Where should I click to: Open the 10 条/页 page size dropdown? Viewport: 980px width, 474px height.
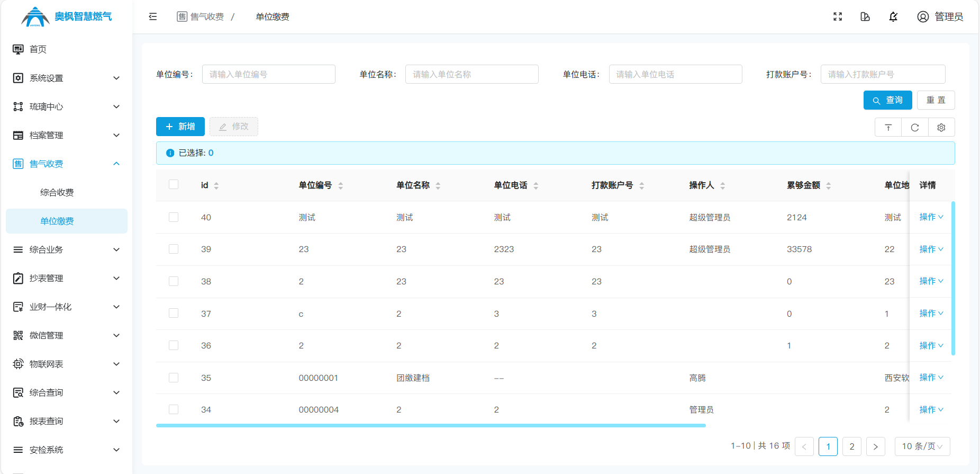(922, 446)
